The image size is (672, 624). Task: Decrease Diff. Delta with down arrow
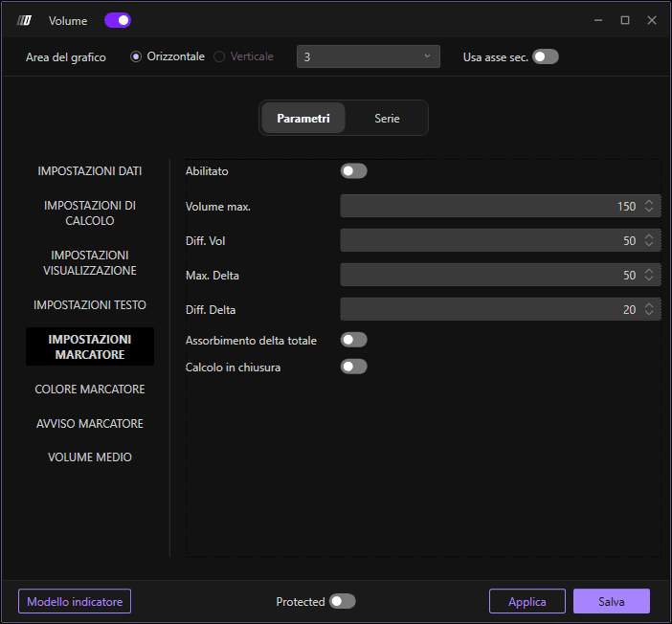(649, 313)
